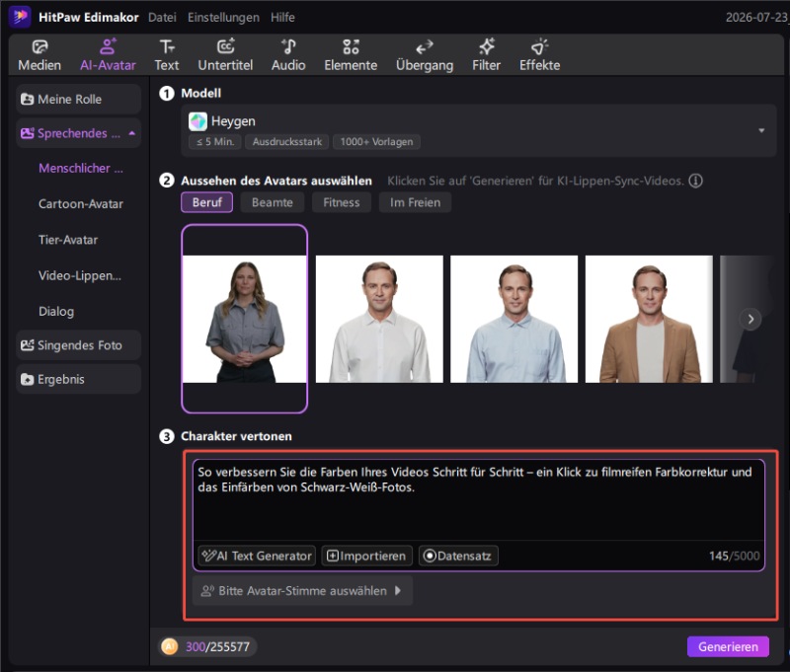Open the Einstellungen menu
790x672 pixels.
[x=223, y=17]
